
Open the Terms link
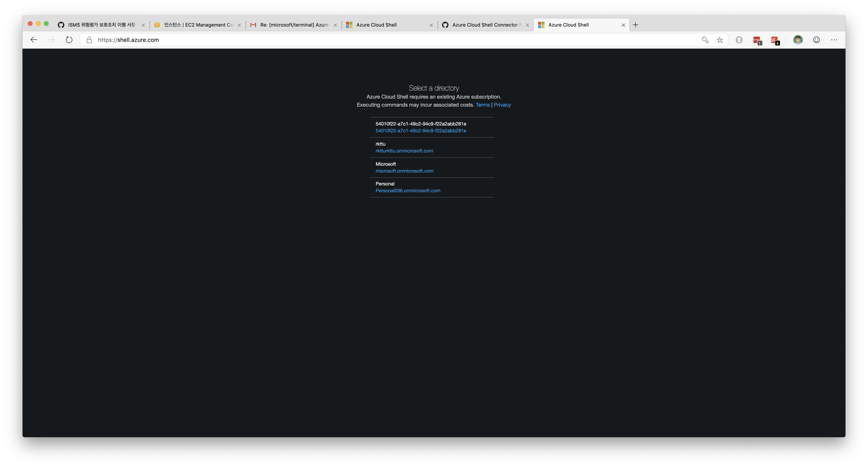coord(482,105)
